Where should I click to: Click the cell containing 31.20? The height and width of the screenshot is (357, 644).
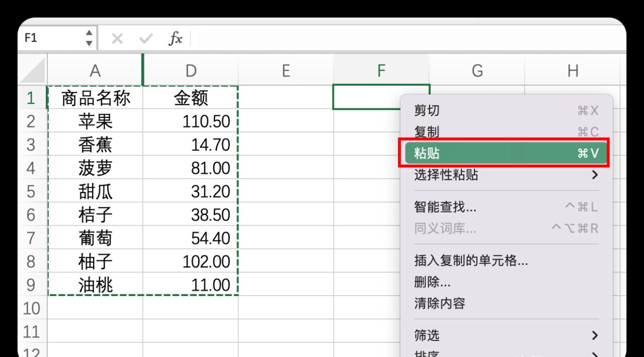[191, 192]
